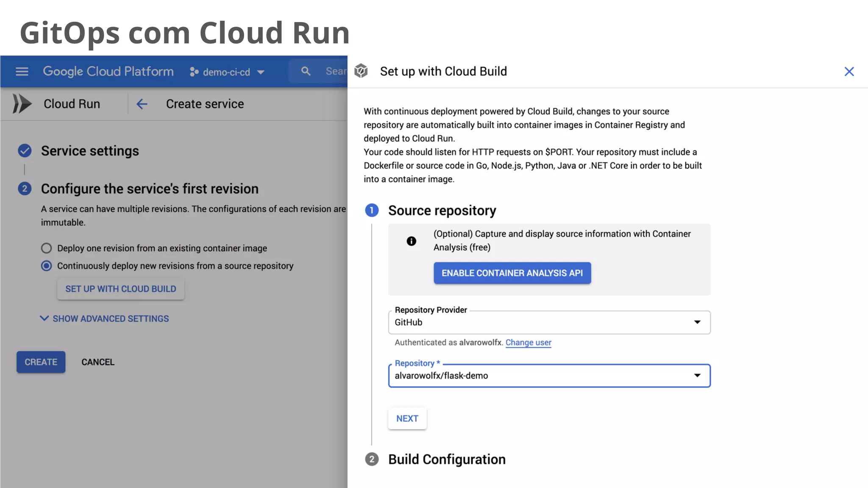
Task: Select Deploy one revision from existing container image
Action: click(x=46, y=248)
